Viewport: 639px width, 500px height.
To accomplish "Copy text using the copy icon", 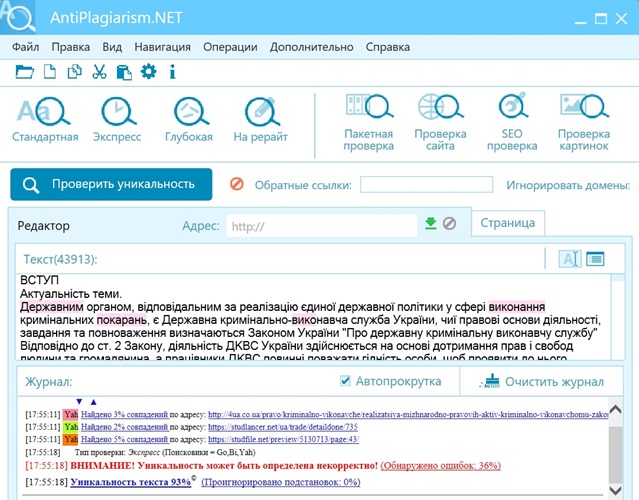I will (75, 72).
